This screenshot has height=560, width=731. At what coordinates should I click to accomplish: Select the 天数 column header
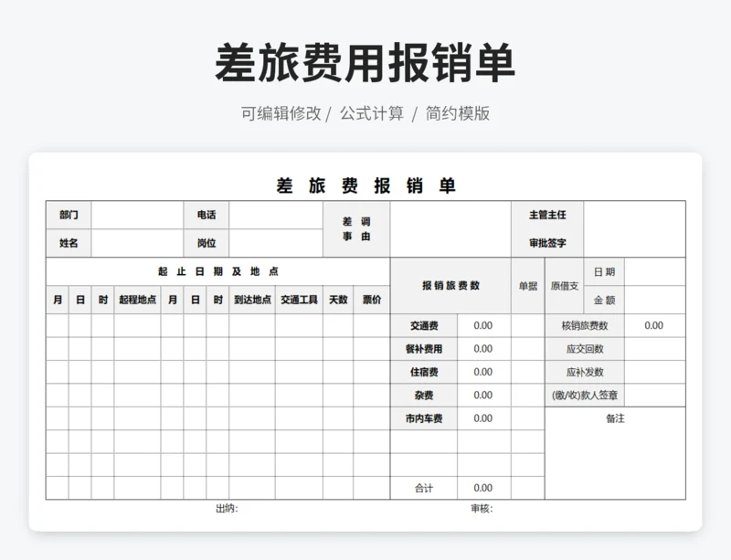(x=339, y=300)
